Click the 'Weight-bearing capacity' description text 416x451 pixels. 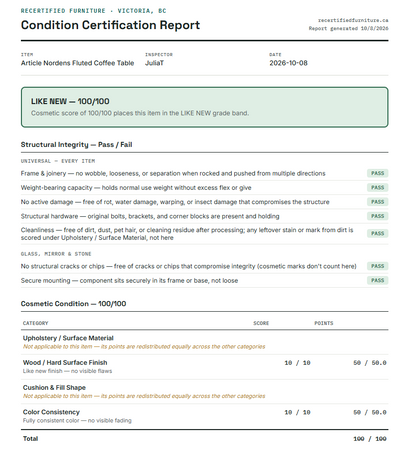[136, 188]
